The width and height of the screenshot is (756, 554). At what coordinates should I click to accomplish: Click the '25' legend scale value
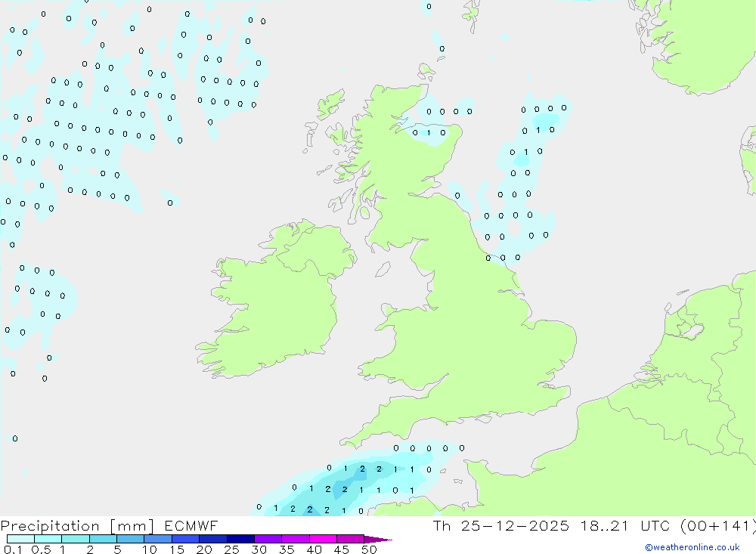(x=231, y=549)
